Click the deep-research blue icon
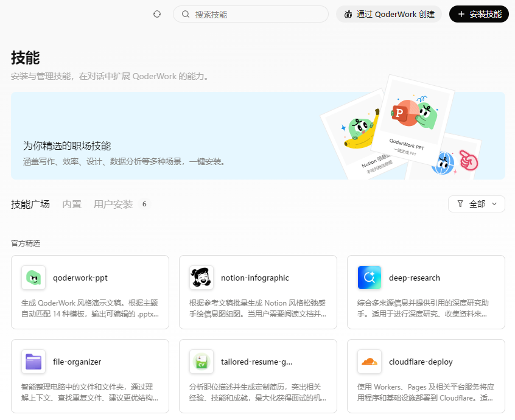This screenshot has width=515, height=420. pyautogui.click(x=370, y=278)
